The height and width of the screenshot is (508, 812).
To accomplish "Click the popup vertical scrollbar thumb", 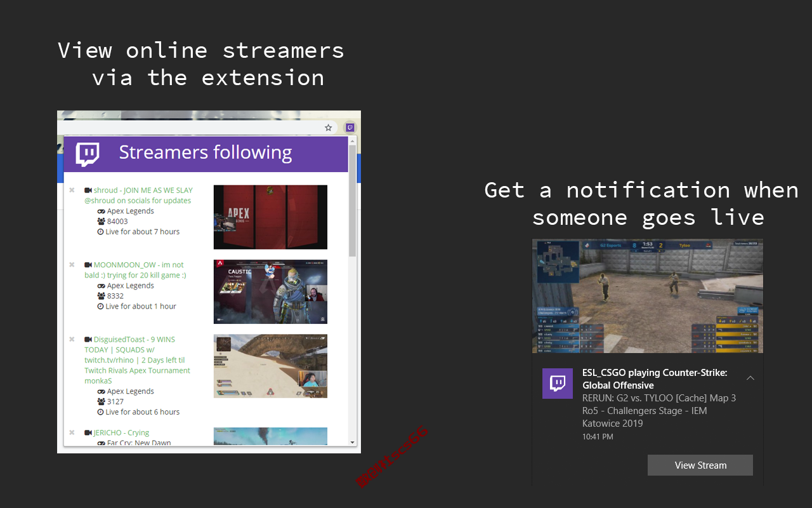I will point(353,201).
